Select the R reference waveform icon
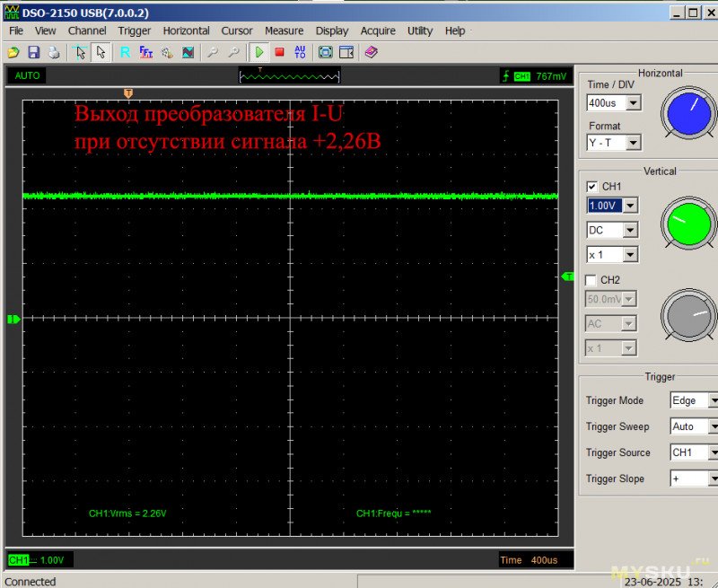The height and width of the screenshot is (588, 718). 125,53
